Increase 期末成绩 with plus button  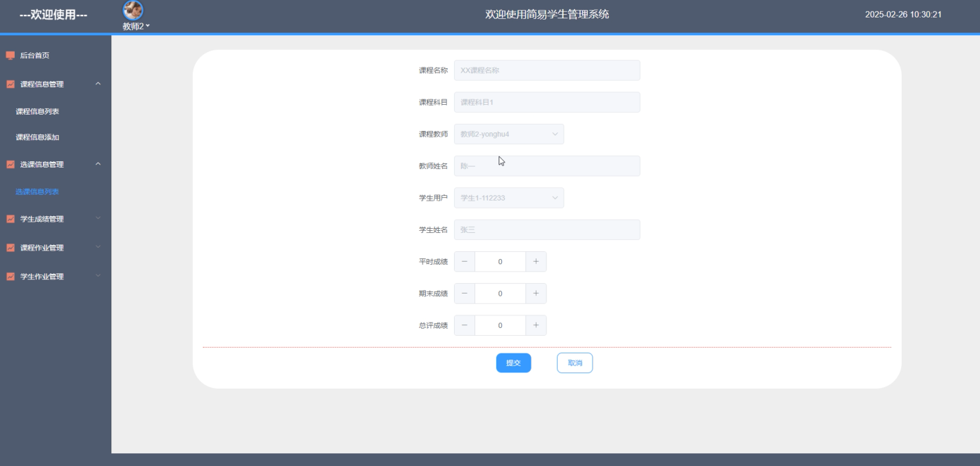click(x=536, y=294)
